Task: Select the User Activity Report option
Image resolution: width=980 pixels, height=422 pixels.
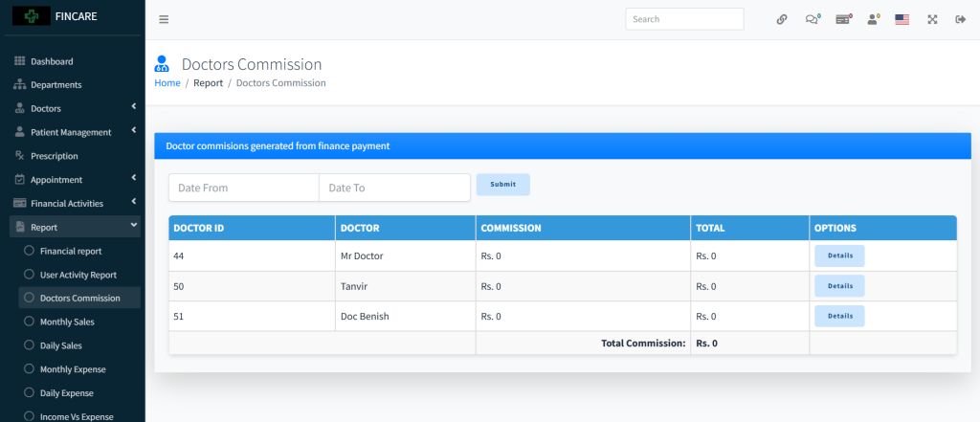Action: point(78,275)
